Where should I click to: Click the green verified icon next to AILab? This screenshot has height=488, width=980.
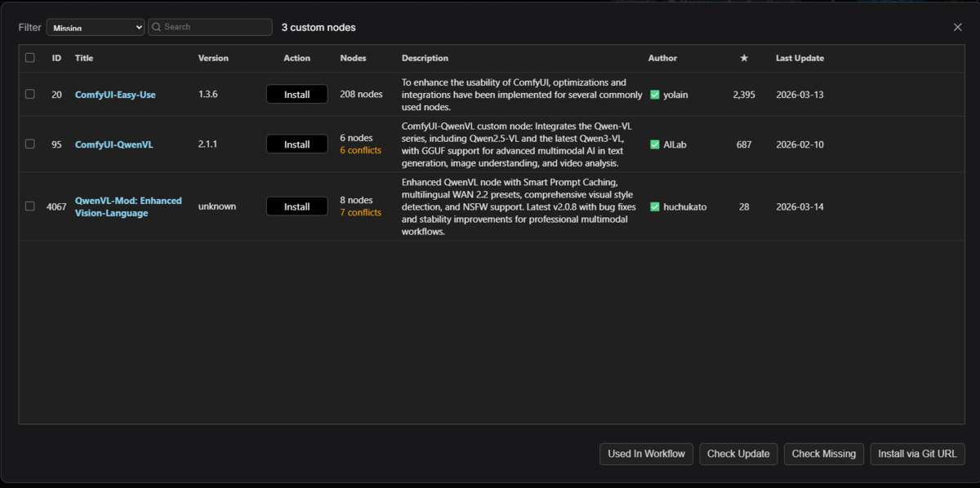[x=655, y=144]
